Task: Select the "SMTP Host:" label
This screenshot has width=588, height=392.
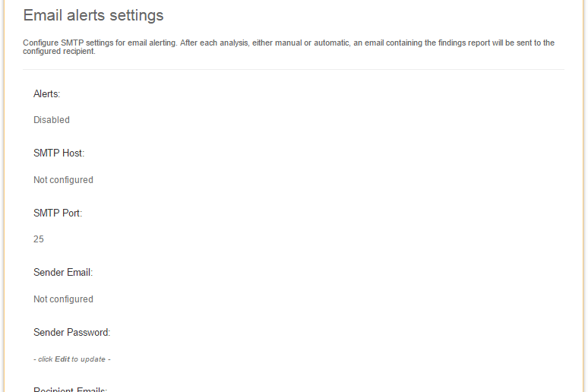Action: [x=59, y=153]
